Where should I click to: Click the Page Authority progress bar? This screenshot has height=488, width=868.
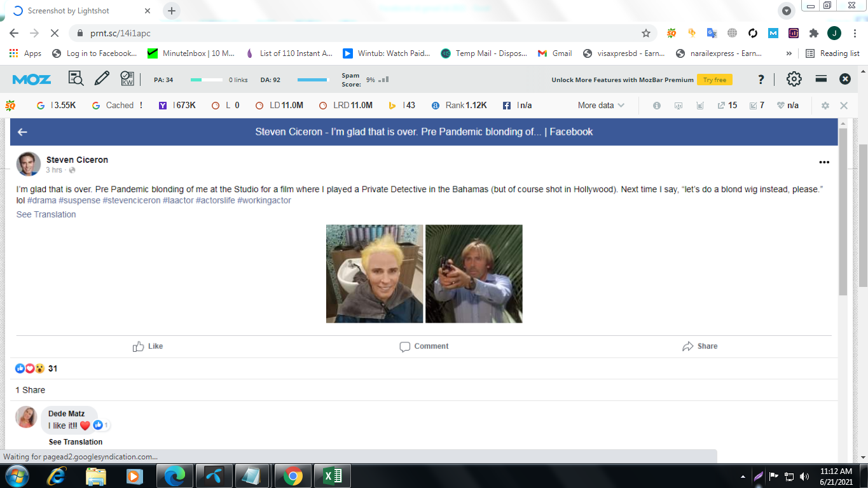(x=207, y=80)
